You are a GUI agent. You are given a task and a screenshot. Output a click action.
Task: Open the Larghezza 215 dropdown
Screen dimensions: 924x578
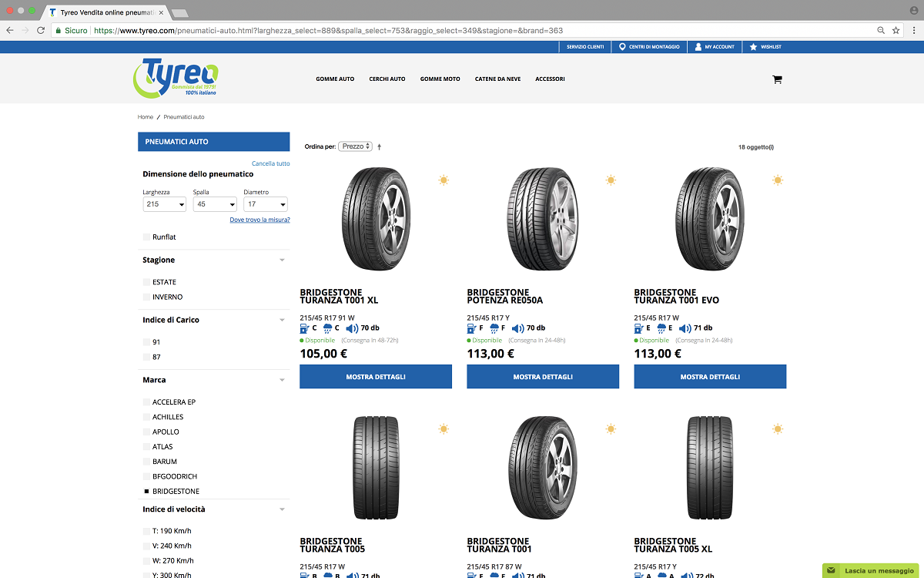coord(165,204)
